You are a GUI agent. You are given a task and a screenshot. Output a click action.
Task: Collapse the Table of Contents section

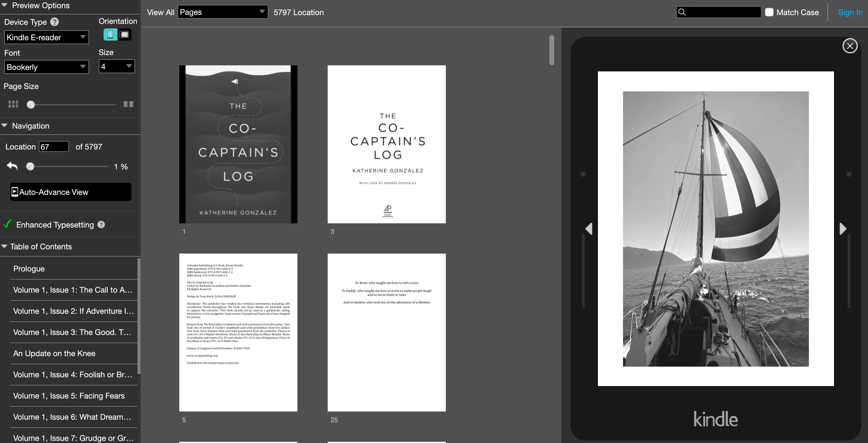(x=4, y=246)
